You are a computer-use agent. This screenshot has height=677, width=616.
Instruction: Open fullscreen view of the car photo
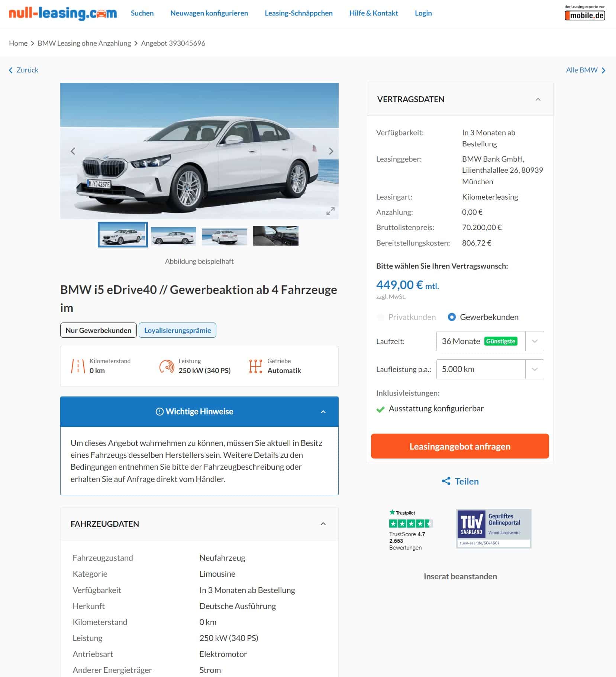(x=330, y=211)
